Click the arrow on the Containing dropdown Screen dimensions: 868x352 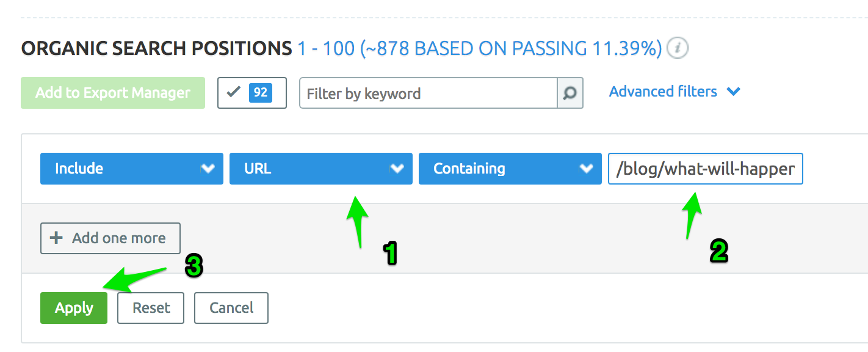tap(586, 169)
